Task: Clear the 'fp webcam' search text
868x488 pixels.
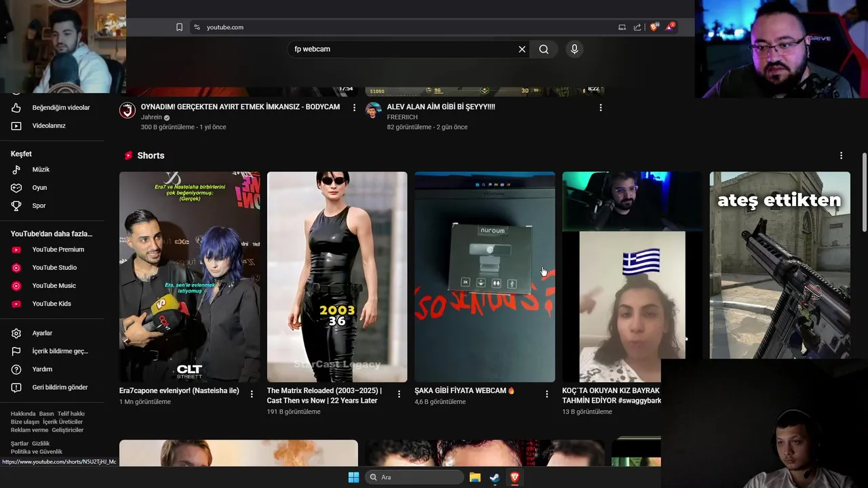Action: click(522, 49)
